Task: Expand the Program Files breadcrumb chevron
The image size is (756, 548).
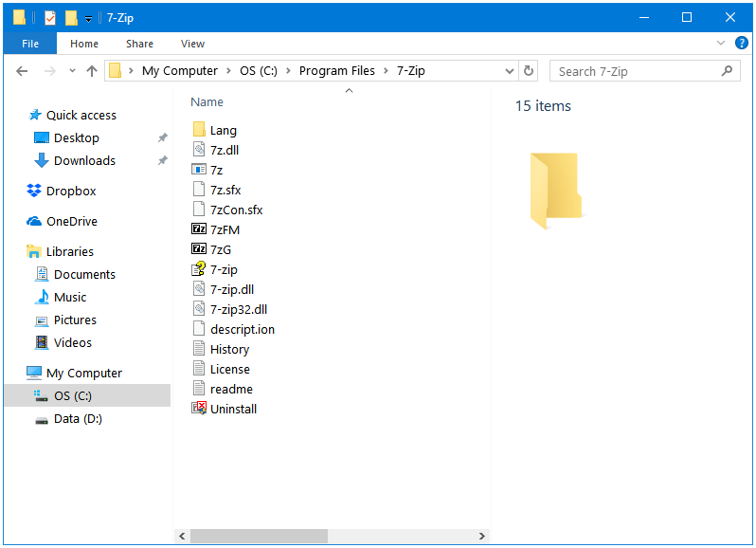Action: coord(386,71)
